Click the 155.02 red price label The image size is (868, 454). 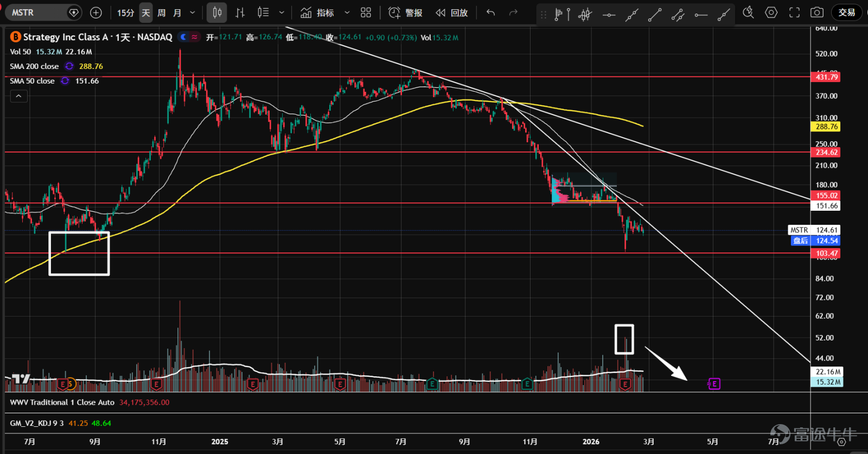(825, 196)
